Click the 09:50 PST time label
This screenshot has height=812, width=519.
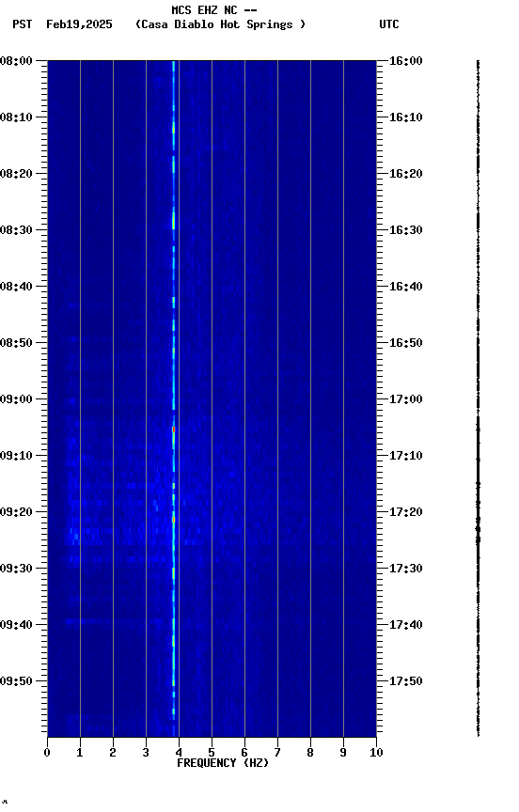(x=16, y=681)
